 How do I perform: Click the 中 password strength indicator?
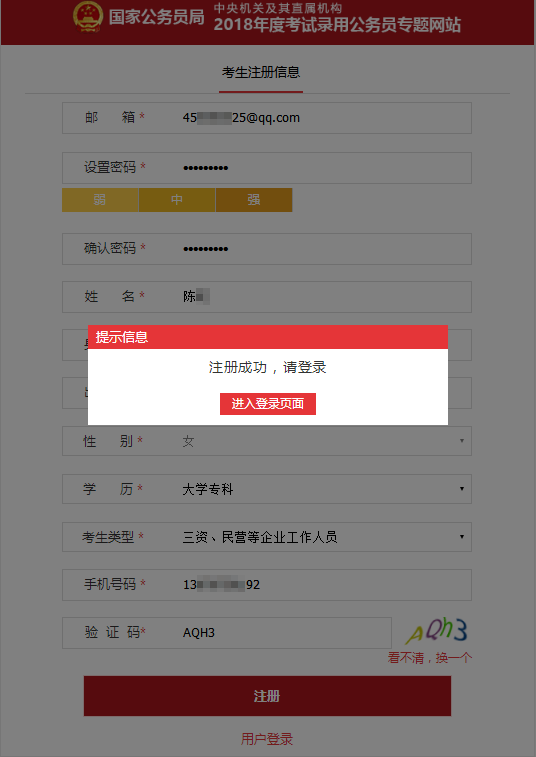(177, 200)
